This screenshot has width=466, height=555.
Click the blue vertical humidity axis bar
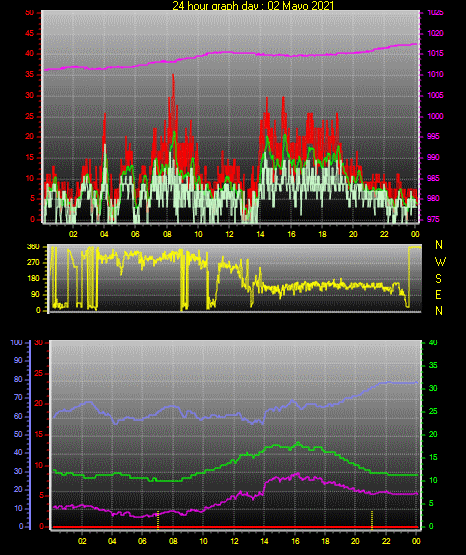(30, 435)
